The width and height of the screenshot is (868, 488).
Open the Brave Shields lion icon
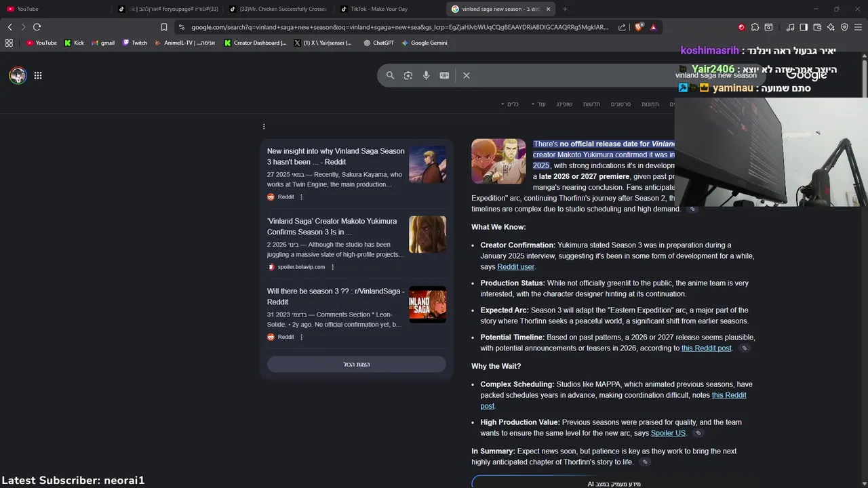639,27
